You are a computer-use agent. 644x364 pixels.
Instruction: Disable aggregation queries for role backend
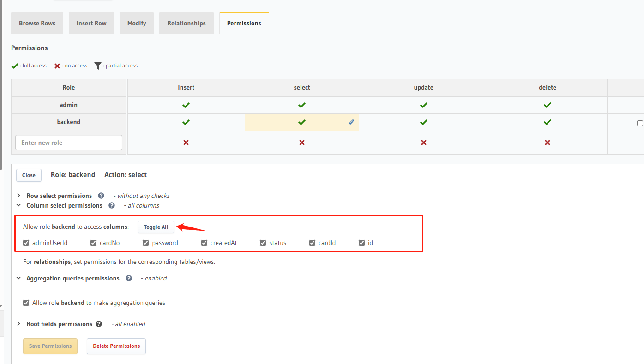tap(26, 303)
